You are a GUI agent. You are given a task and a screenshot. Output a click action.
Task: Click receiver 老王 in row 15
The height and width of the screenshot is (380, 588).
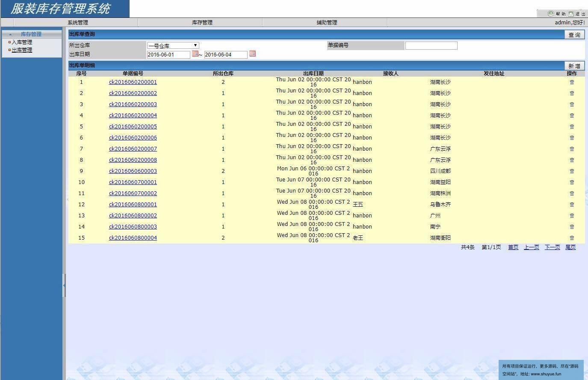point(358,238)
